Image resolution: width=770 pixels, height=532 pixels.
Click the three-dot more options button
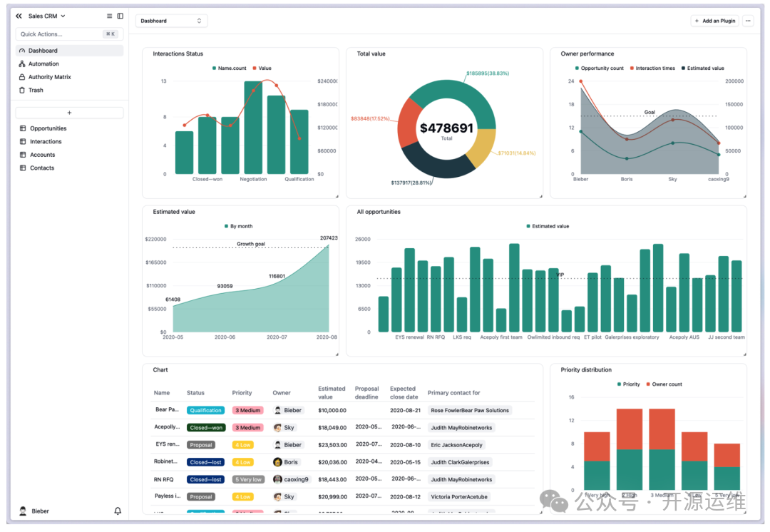click(748, 21)
